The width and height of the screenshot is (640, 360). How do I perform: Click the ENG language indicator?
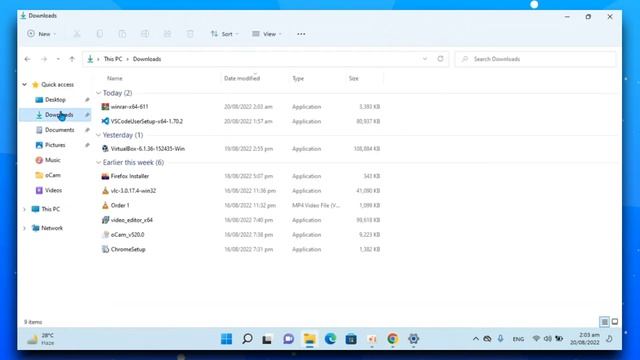pyautogui.click(x=518, y=339)
